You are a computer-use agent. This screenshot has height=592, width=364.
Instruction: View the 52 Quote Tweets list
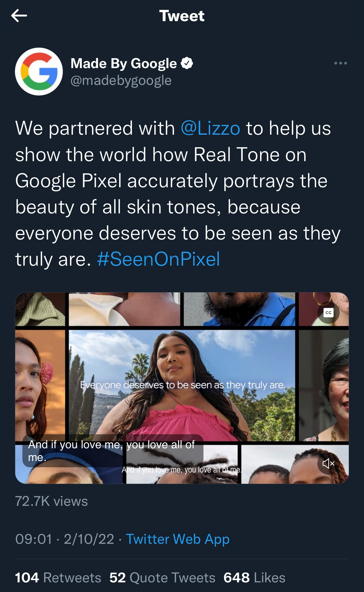pos(162,578)
